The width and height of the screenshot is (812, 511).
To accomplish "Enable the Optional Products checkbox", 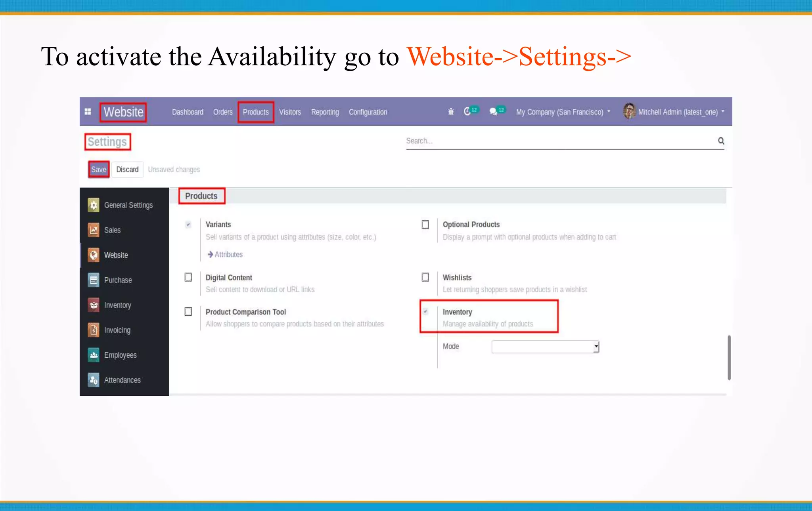I will [425, 225].
